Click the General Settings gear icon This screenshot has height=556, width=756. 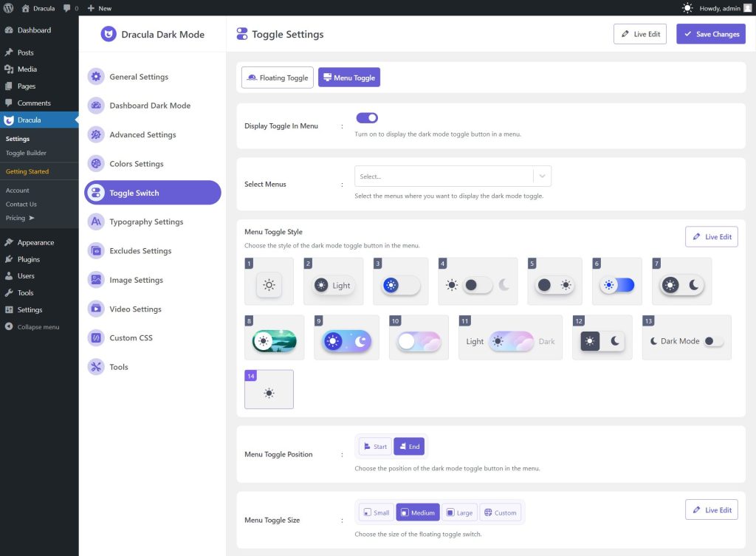96,76
